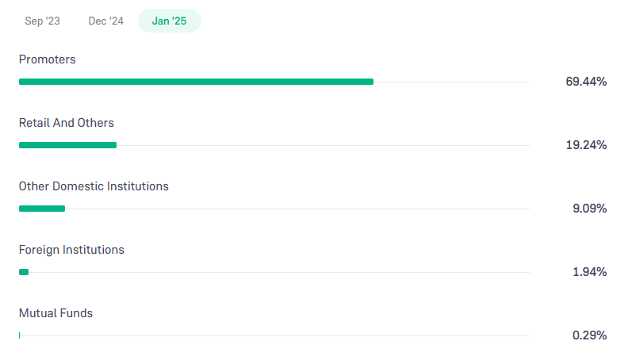This screenshot has width=632, height=364.
Task: Select the 1.94% percentage value
Action: 590,272
